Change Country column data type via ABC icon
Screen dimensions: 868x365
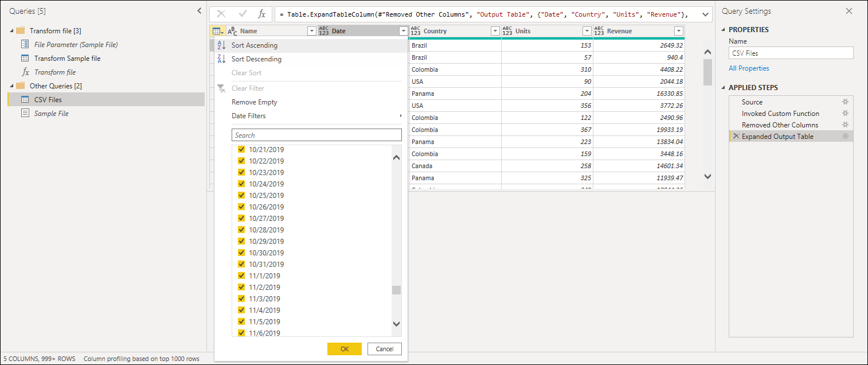pyautogui.click(x=416, y=30)
